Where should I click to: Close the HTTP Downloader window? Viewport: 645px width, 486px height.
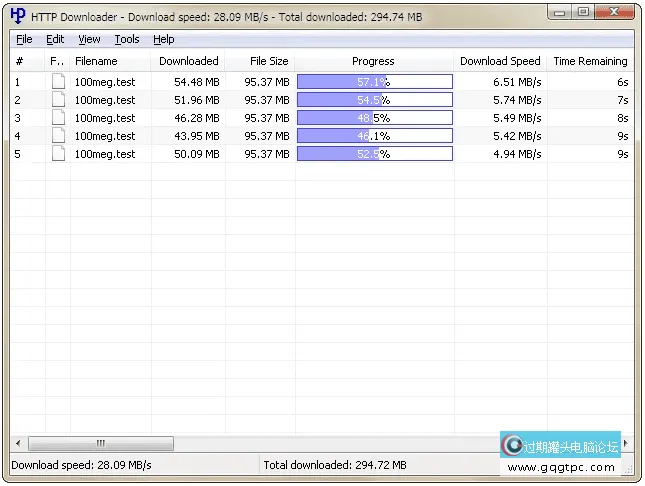614,12
